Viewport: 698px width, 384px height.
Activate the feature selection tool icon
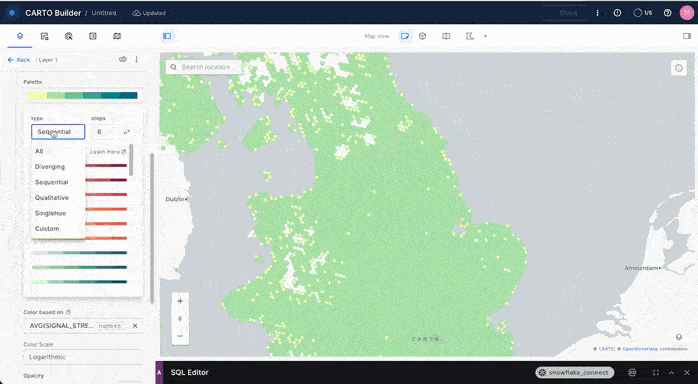470,36
